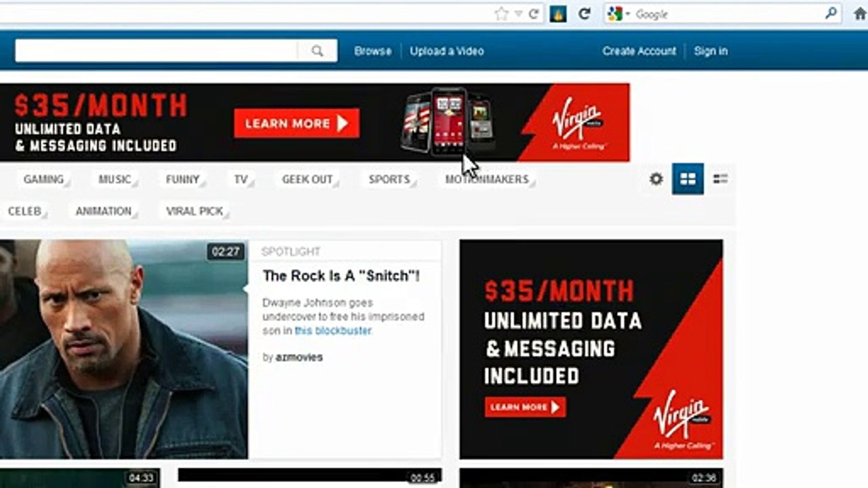868x488 pixels.
Task: Open the azmovies uploader profile
Action: 299,357
